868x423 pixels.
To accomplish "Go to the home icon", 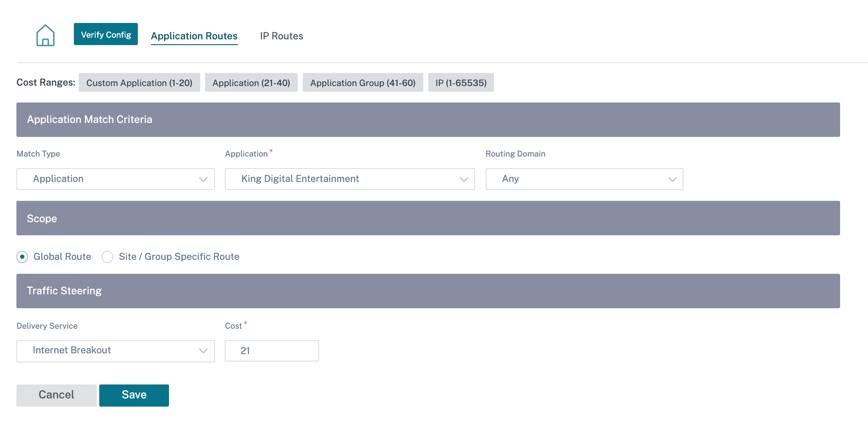I will click(46, 35).
